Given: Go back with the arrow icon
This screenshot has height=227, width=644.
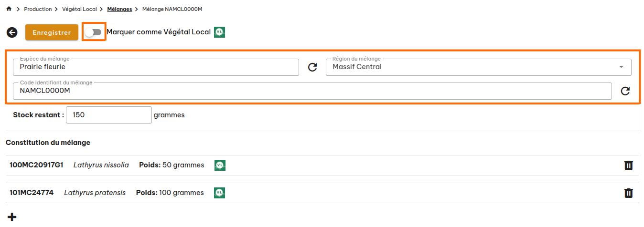Looking at the screenshot, I should 12,32.
